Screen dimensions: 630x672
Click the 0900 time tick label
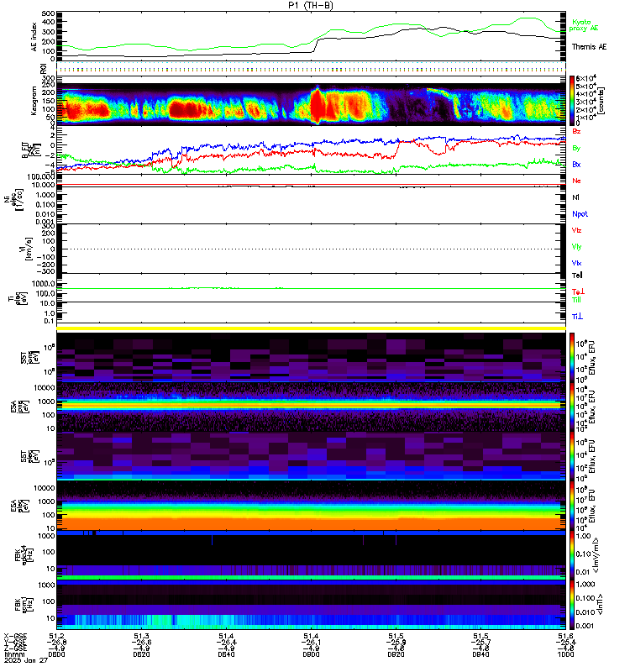click(311, 654)
